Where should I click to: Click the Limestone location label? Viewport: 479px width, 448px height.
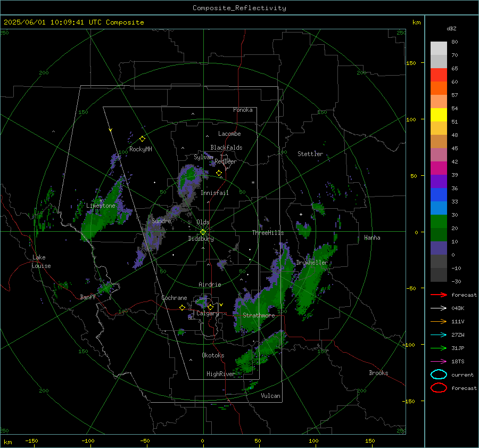[101, 206]
